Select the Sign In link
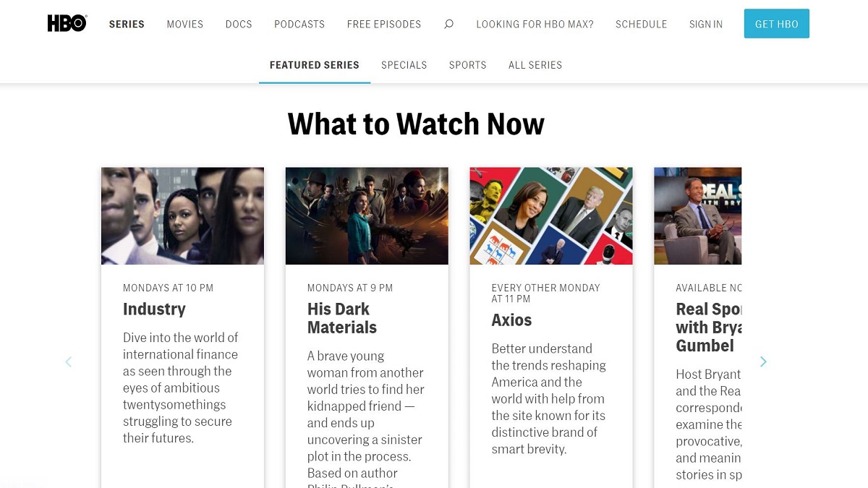 (706, 24)
